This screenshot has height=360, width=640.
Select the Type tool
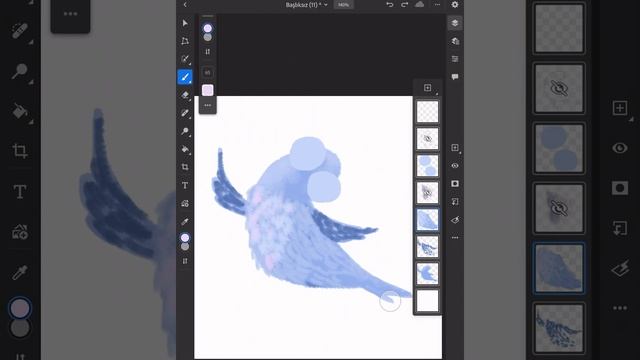pos(185,185)
